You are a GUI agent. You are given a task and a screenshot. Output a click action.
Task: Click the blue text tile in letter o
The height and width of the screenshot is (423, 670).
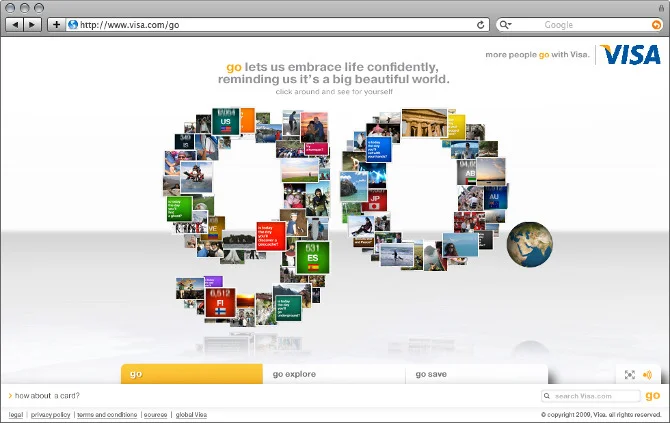pyautogui.click(x=379, y=149)
